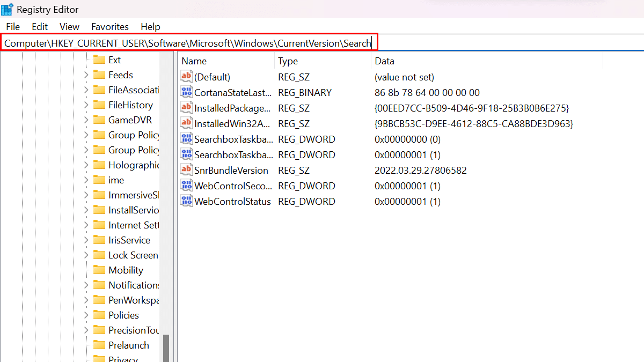Select the Internet Sett tree key label
644x362 pixels.
click(x=134, y=225)
